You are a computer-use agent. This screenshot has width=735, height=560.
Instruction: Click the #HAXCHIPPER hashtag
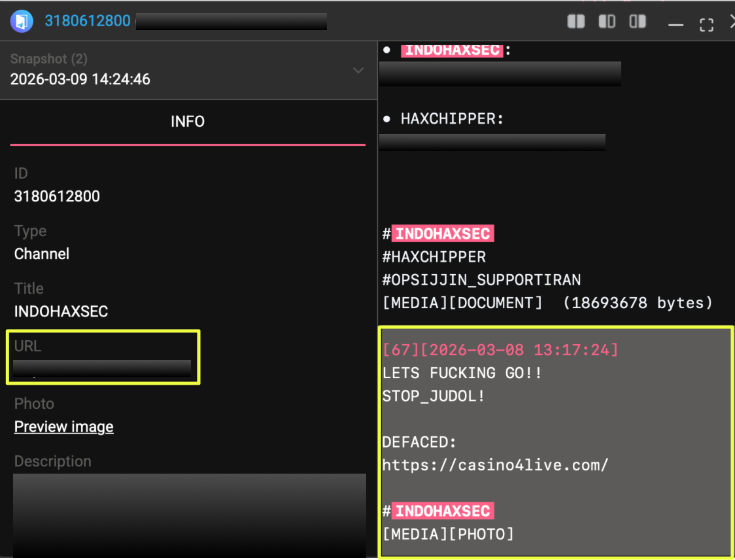coord(434,256)
